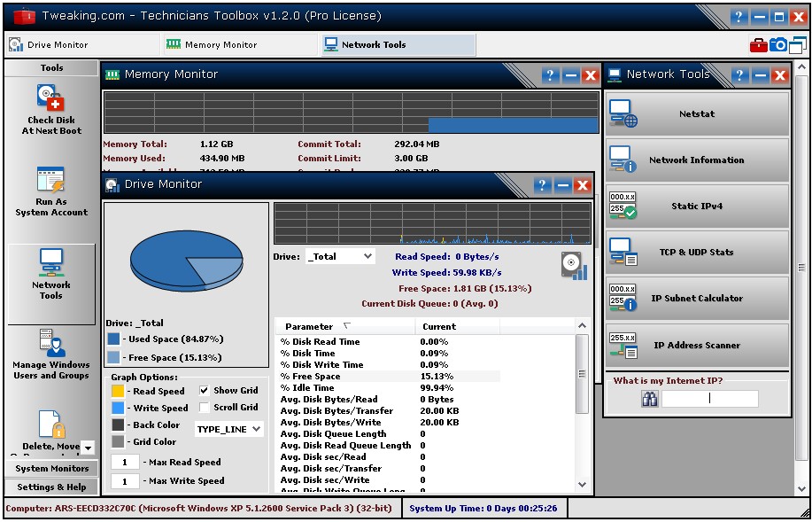Image resolution: width=812 pixels, height=522 pixels.
Task: Change the Back Color swatch
Action: 118,425
